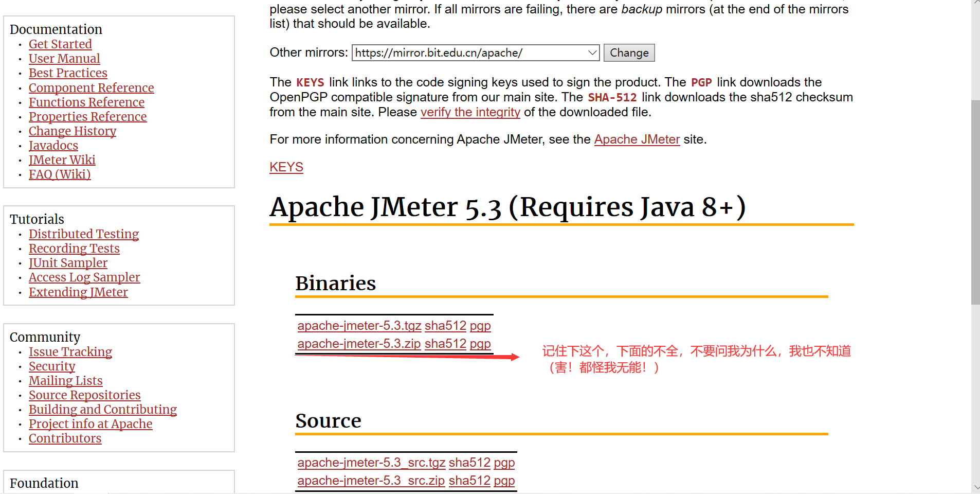Download apache-jmeter-5.3.tgz binary
This screenshot has height=494, width=980.
tap(359, 326)
